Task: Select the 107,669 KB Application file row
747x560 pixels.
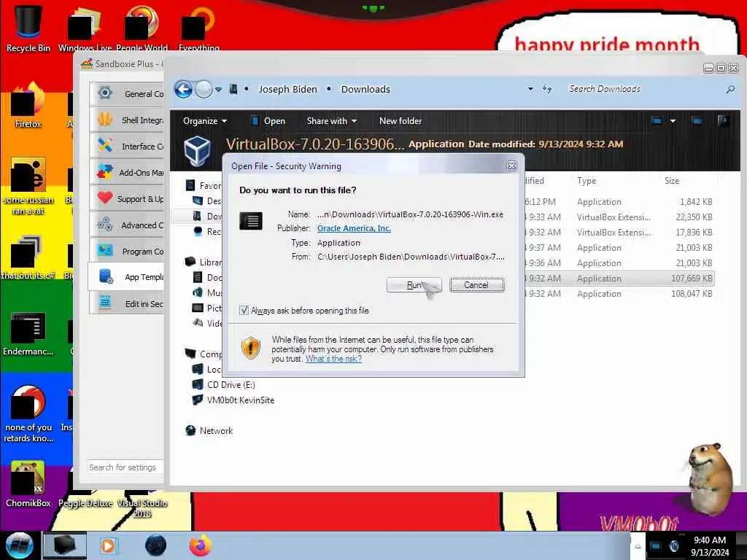Action: [619, 279]
